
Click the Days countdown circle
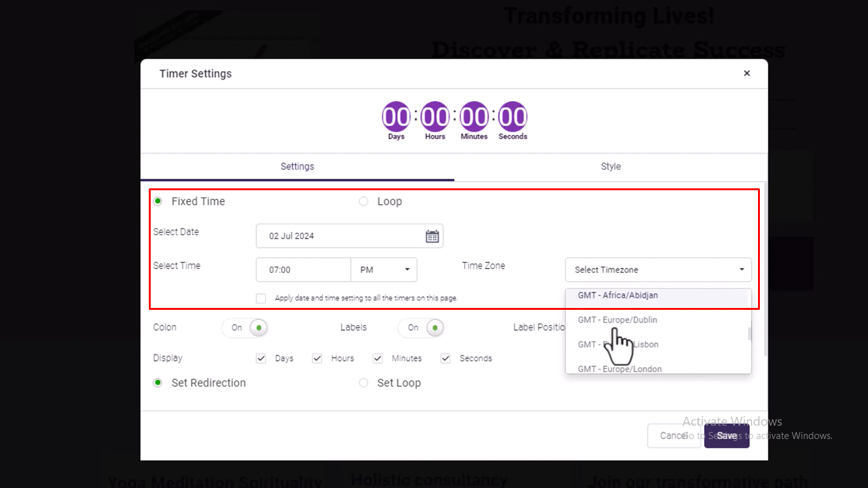(396, 117)
